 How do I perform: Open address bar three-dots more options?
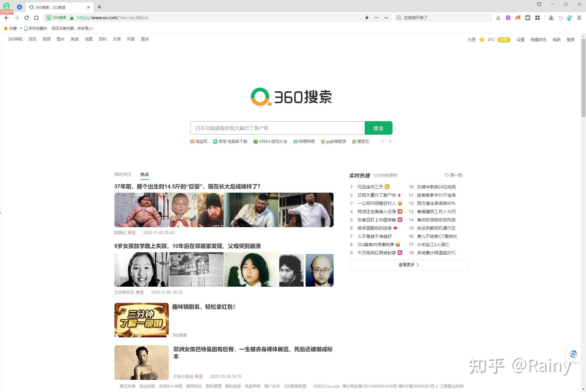click(x=377, y=18)
